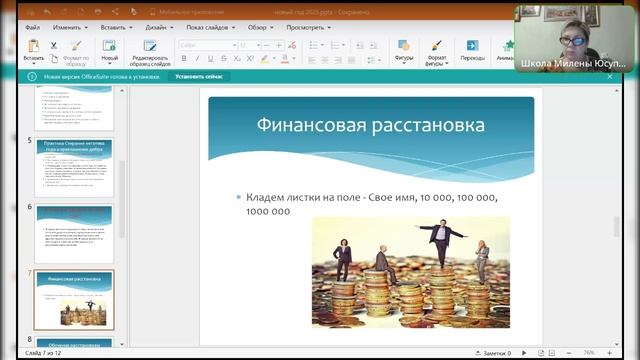This screenshot has height=360, width=640.
Task: Click the slide title Финансовая расстановка
Action: pyautogui.click(x=371, y=125)
